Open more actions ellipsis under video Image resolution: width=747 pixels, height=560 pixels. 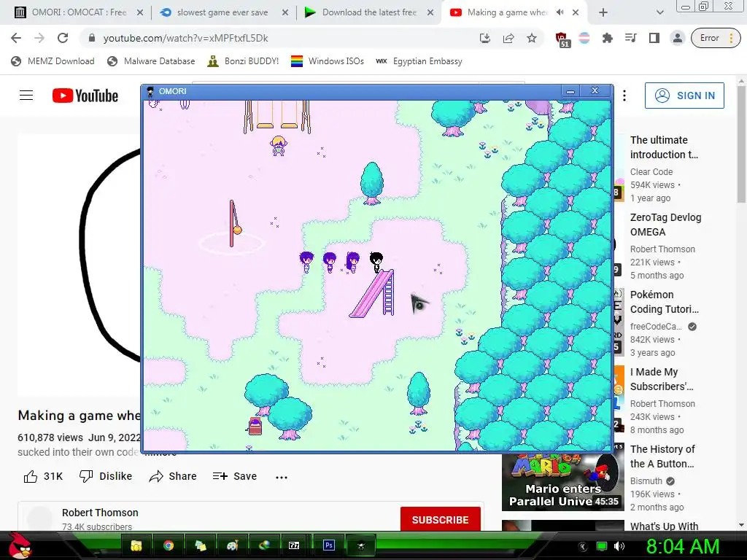[x=282, y=477]
